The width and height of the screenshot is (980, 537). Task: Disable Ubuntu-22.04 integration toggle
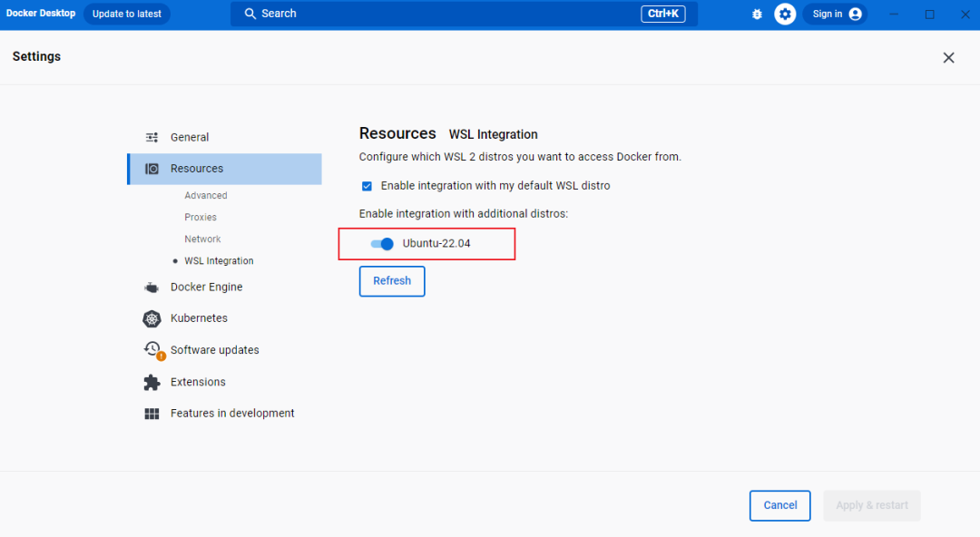point(382,244)
